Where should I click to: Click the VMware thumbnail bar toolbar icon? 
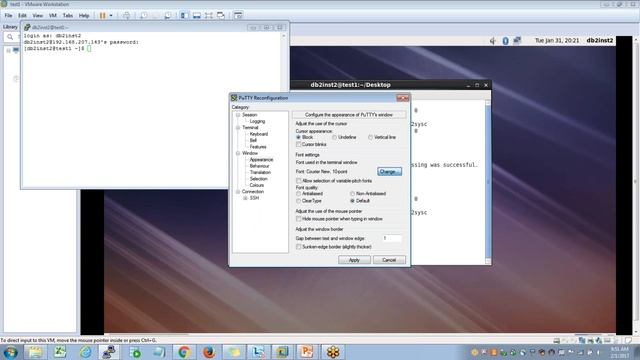pos(197,16)
